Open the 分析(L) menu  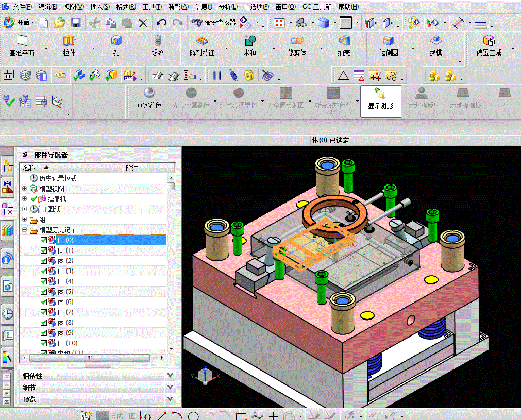[x=228, y=7]
